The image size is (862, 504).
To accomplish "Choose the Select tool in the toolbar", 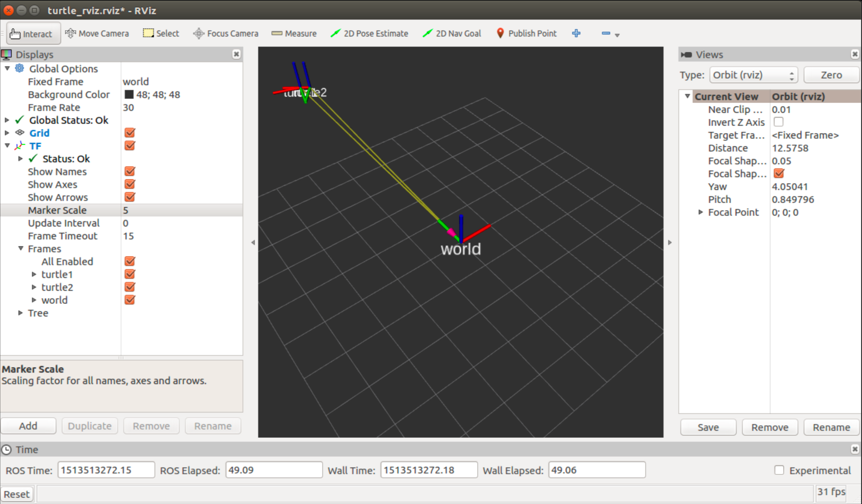I will pyautogui.click(x=161, y=33).
